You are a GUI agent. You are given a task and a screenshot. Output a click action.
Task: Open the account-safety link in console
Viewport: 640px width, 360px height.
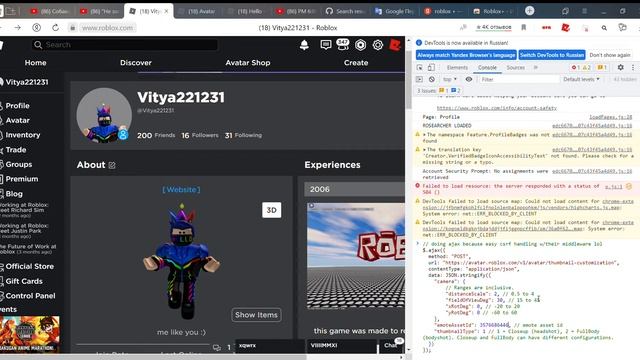click(497, 108)
